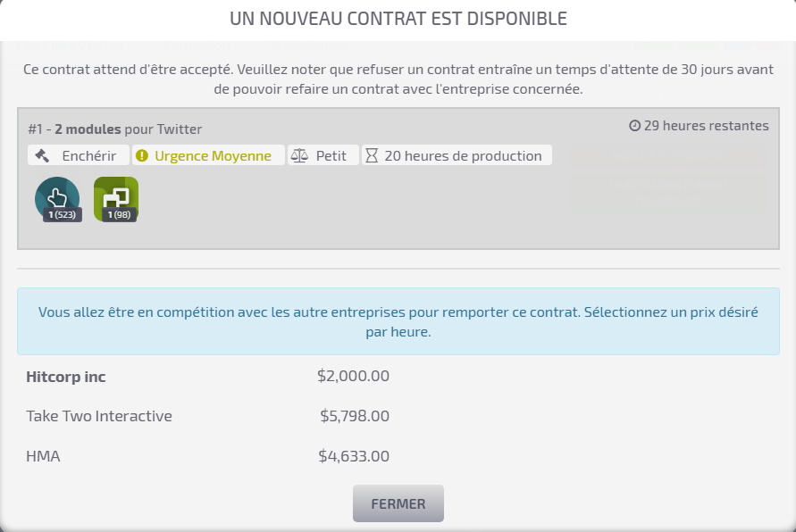Click the 1(98) module count badge

coord(119,215)
